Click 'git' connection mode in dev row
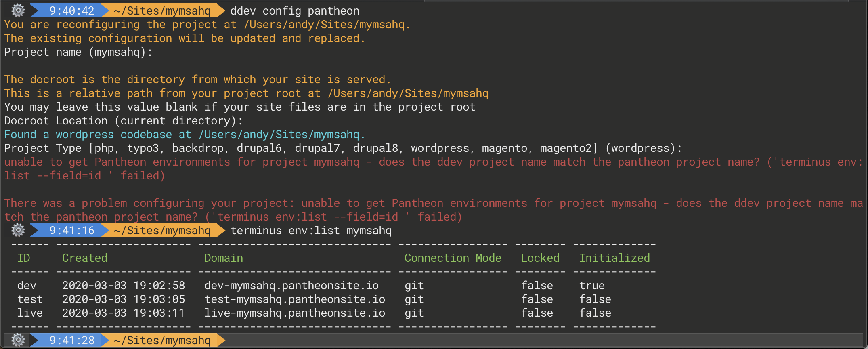Image resolution: width=868 pixels, height=349 pixels. 414,286
